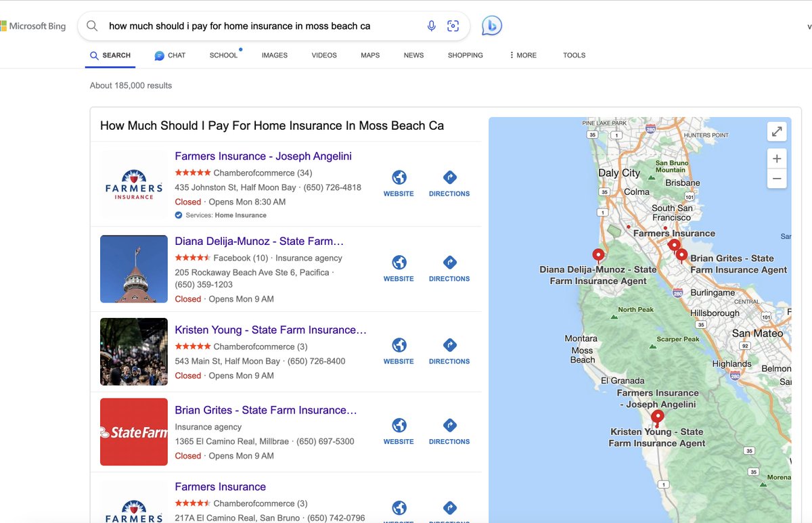
Task: Open website for Kristen Young State Farm
Action: (x=399, y=351)
